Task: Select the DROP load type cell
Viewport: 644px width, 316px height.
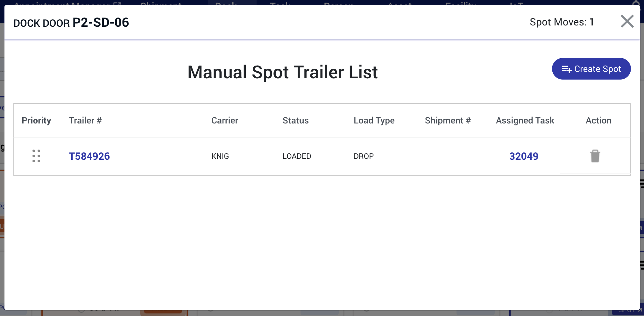Action: pyautogui.click(x=364, y=156)
